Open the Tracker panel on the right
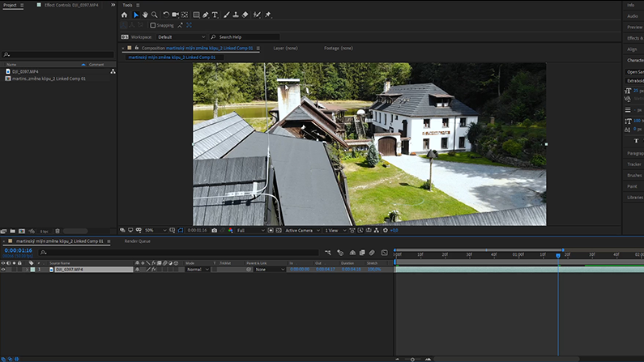The width and height of the screenshot is (644, 362). 634,164
